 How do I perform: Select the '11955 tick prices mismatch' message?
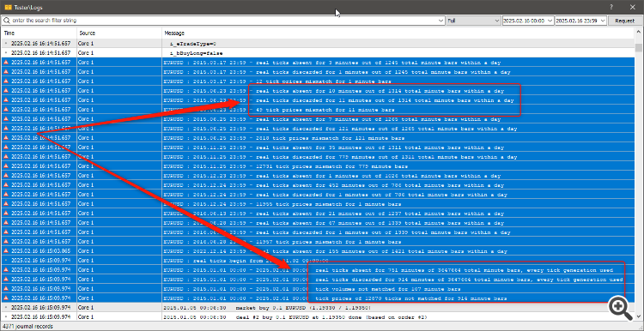pyautogui.click(x=283, y=204)
